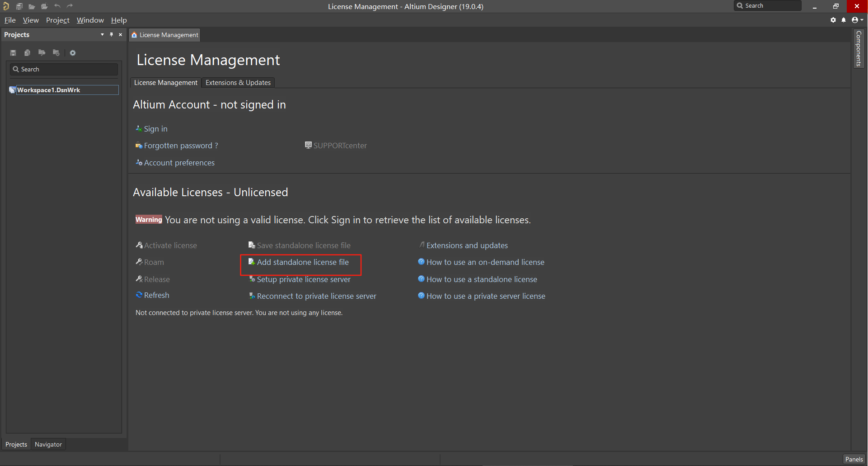Screen dimensions: 868x466
Task: Close the Projects panel
Action: pos(120,34)
